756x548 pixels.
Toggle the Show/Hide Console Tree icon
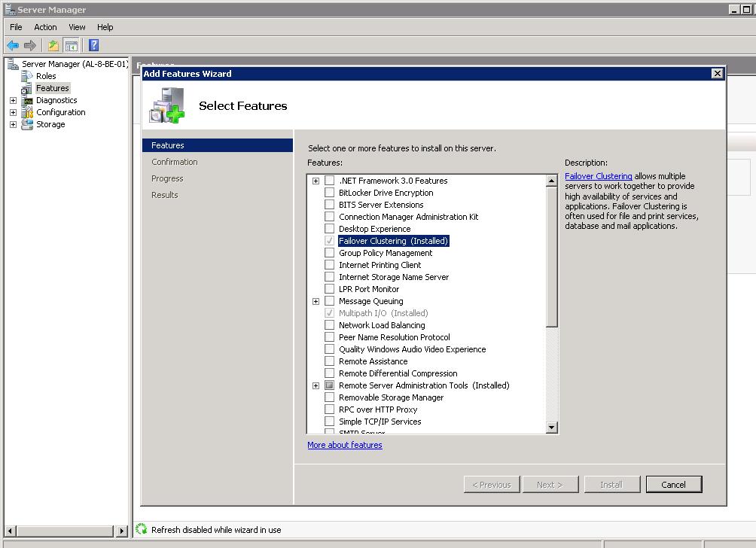click(x=71, y=45)
